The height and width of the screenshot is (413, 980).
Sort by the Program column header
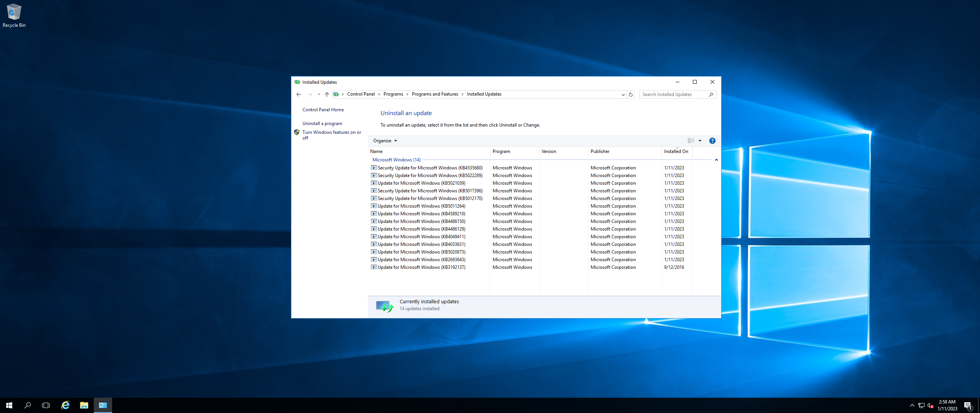click(514, 151)
